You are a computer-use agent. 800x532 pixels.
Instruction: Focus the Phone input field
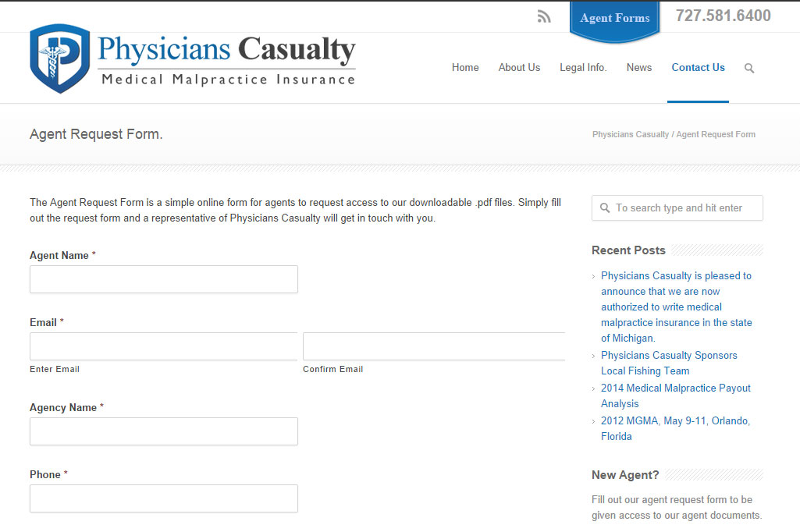(164, 498)
